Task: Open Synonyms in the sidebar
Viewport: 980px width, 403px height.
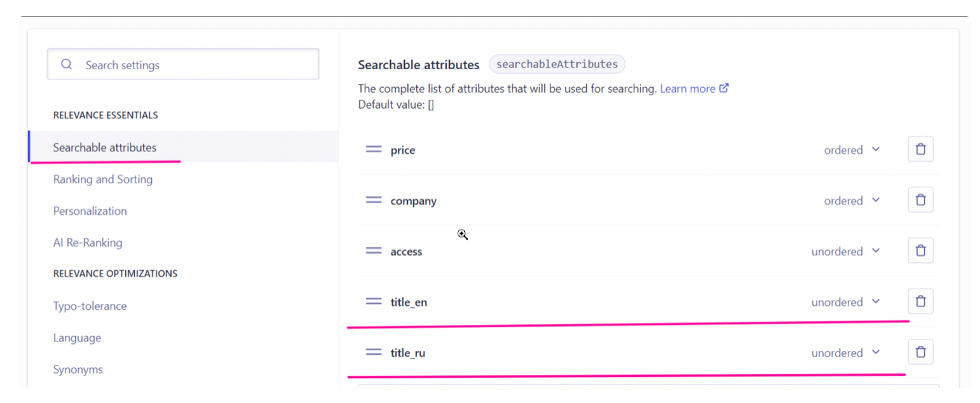Action: tap(78, 370)
